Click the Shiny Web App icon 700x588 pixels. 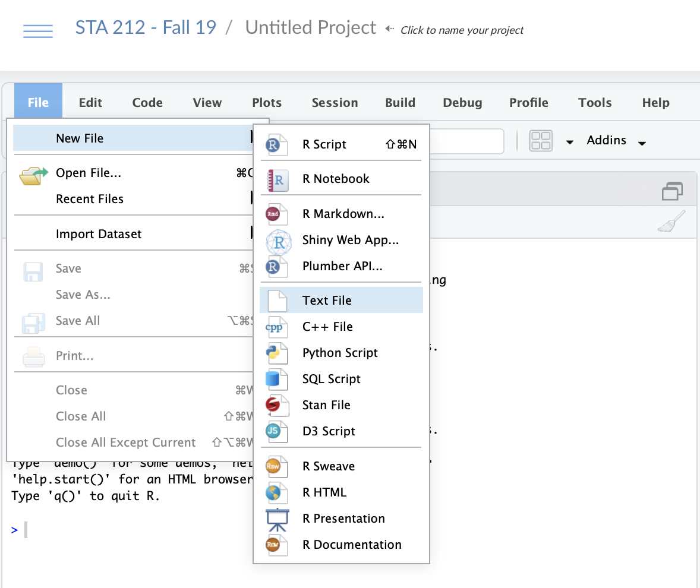[279, 242]
